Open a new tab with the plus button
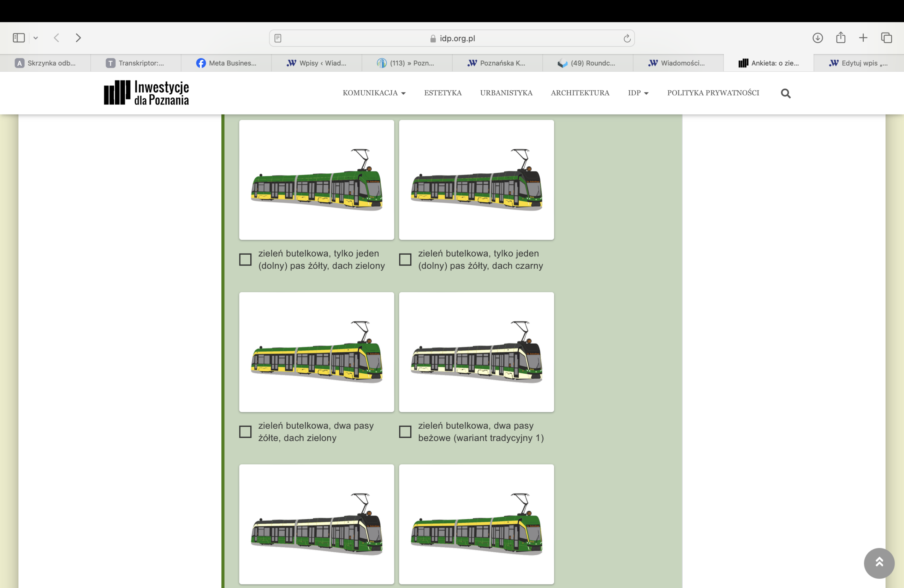Viewport: 904px width, 588px height. click(x=863, y=38)
